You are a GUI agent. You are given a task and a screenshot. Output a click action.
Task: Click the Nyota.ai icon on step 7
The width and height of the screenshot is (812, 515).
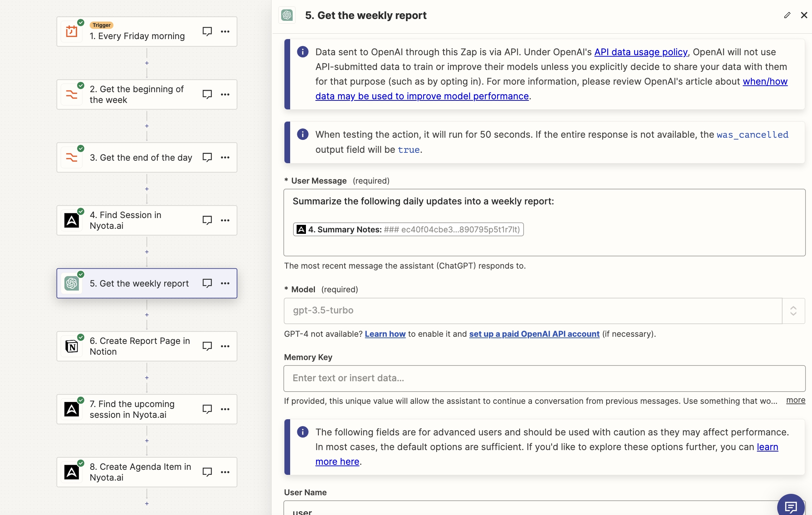[72, 409]
